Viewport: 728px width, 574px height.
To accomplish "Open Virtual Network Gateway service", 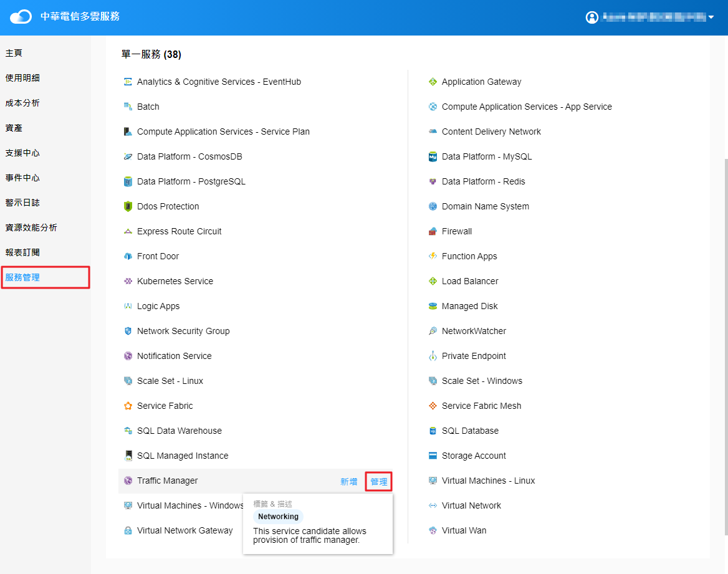I will 184,530.
